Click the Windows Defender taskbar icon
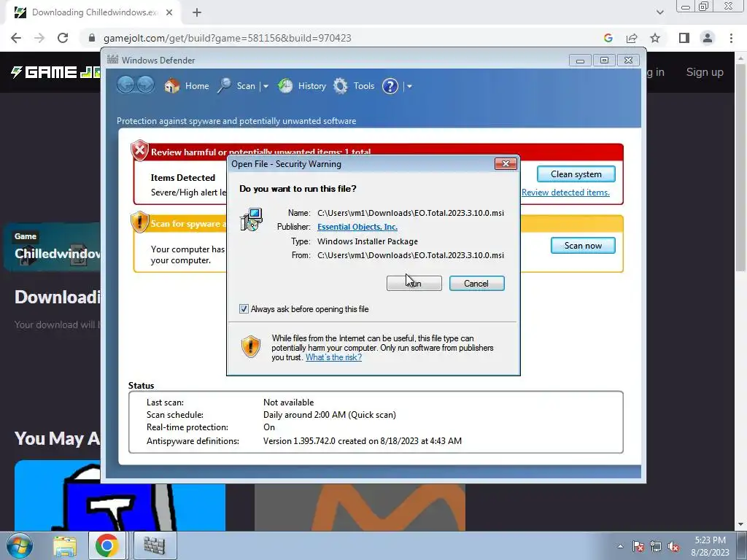747x560 pixels. (154, 545)
